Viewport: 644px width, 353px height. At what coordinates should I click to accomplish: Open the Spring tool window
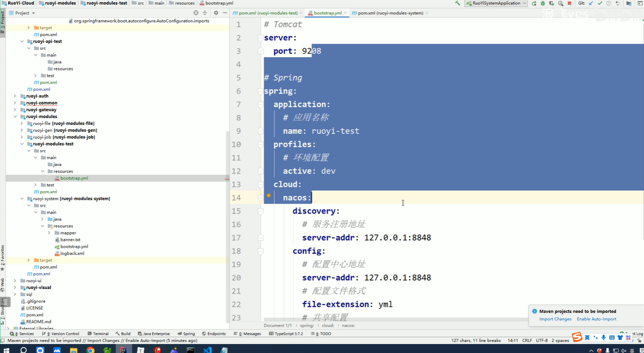(x=186, y=334)
